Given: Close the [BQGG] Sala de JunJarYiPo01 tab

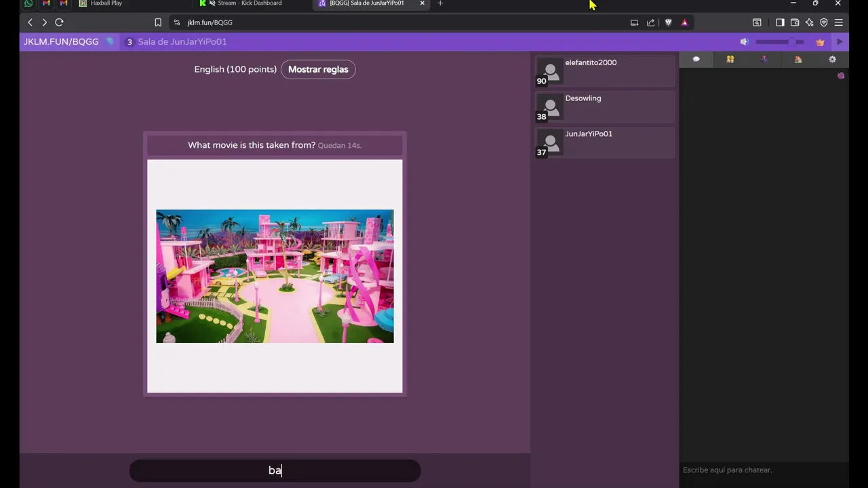Looking at the screenshot, I should click(x=422, y=3).
